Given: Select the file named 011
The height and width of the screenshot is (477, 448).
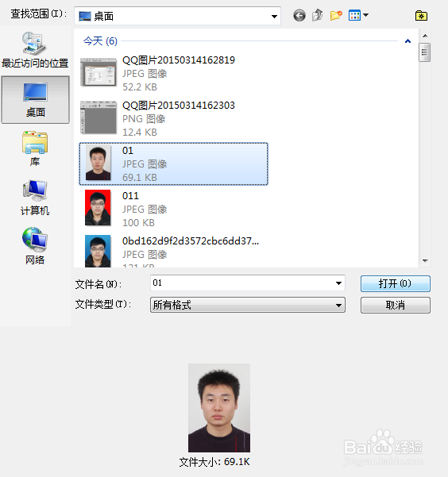Looking at the screenshot, I should pos(174,209).
